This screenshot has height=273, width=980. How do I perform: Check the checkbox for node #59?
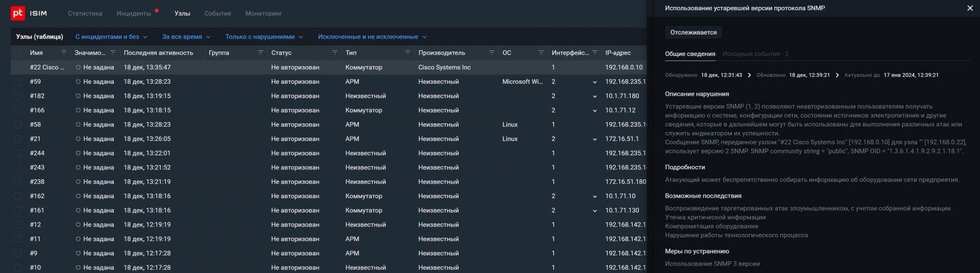(18, 82)
